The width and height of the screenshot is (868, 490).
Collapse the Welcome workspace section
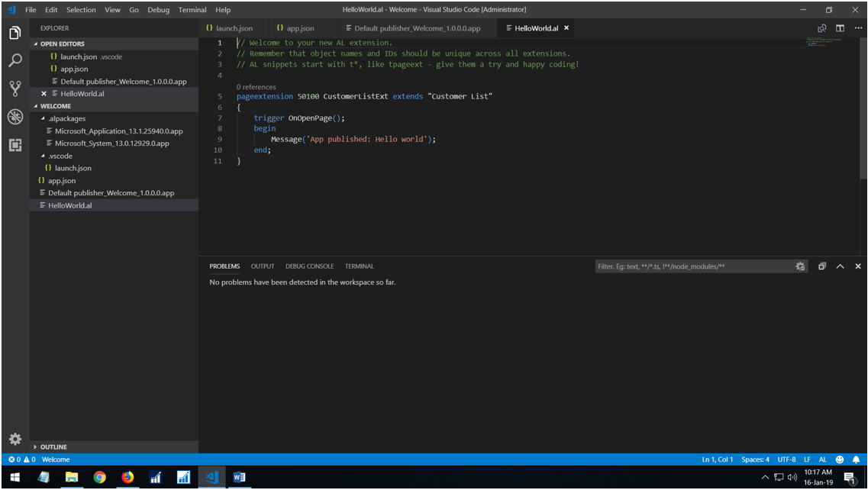click(x=114, y=106)
